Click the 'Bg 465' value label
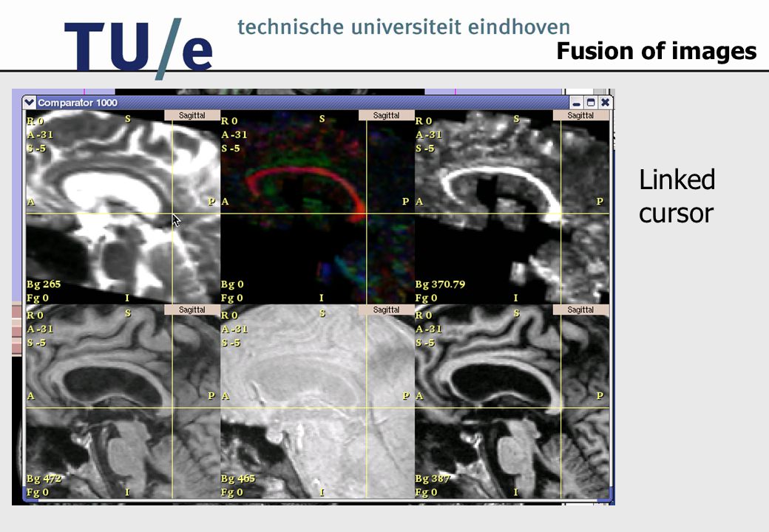 pos(238,479)
